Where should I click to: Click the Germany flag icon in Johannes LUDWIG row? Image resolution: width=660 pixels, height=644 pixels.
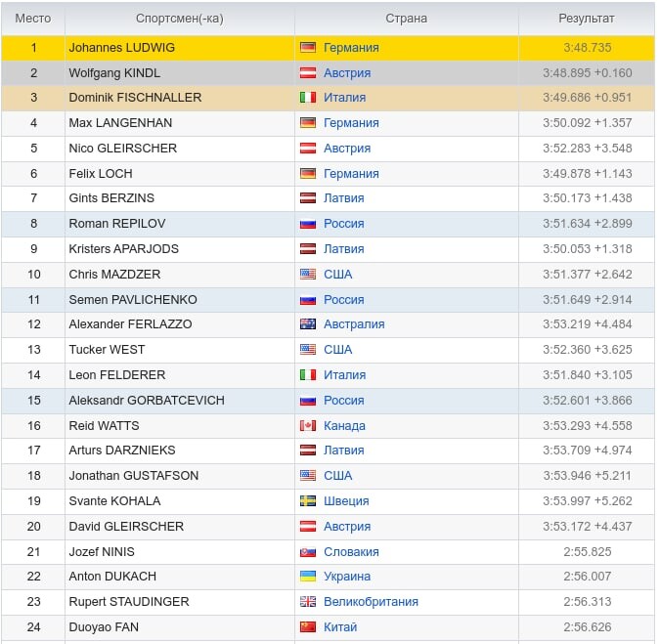click(x=308, y=48)
